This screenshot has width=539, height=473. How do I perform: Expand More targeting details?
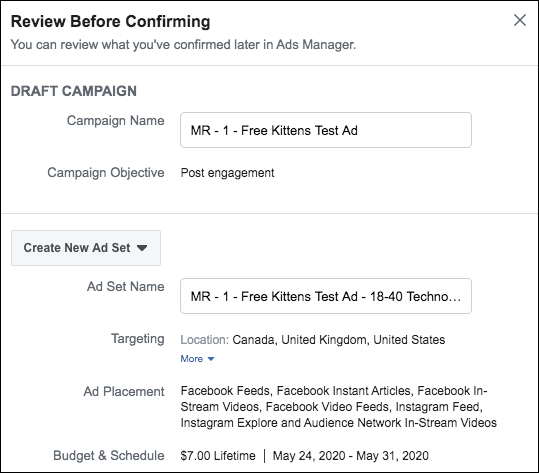click(x=197, y=359)
